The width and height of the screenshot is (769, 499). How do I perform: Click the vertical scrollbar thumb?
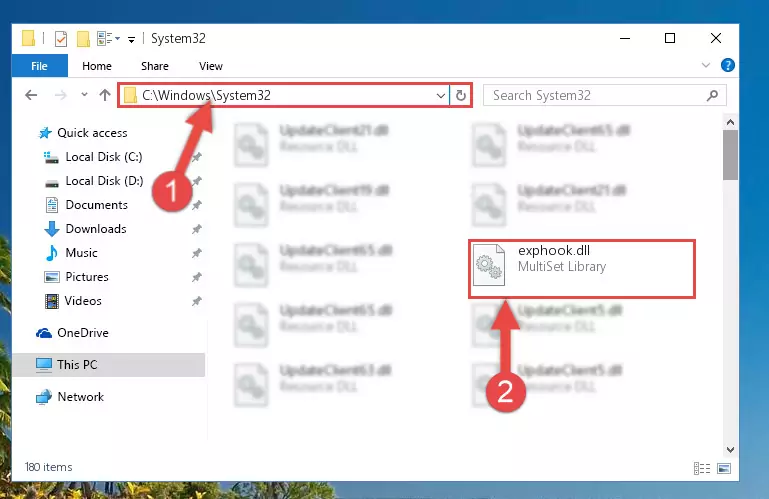(730, 155)
